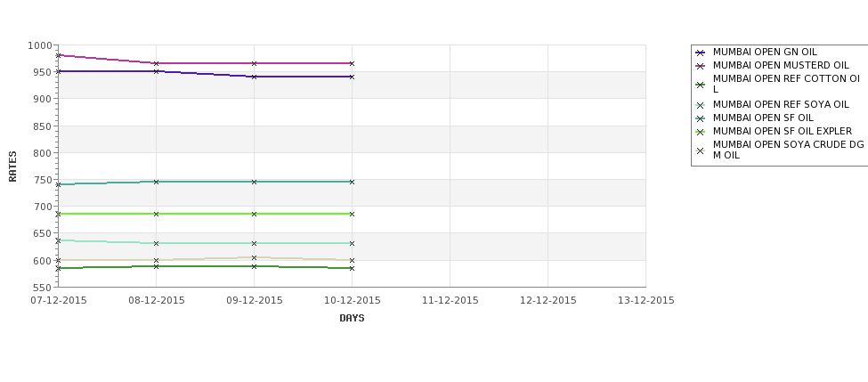Select the REF SOYA OIL point on 10-12-2015
Image resolution: width=868 pixels, height=382 pixels.
352,243
